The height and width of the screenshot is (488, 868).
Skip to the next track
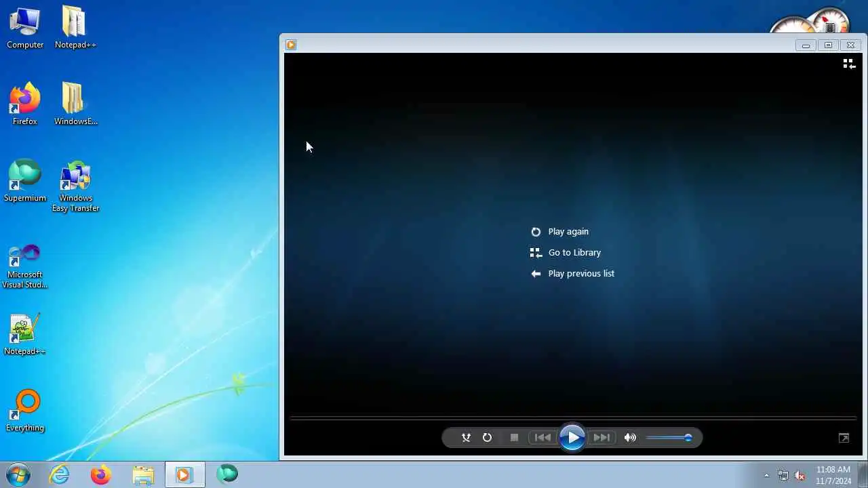coord(601,438)
